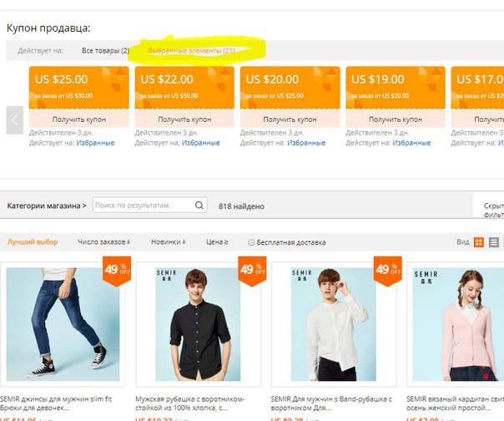Select the Лучший выбор tab
The width and height of the screenshot is (504, 421).
(33, 242)
